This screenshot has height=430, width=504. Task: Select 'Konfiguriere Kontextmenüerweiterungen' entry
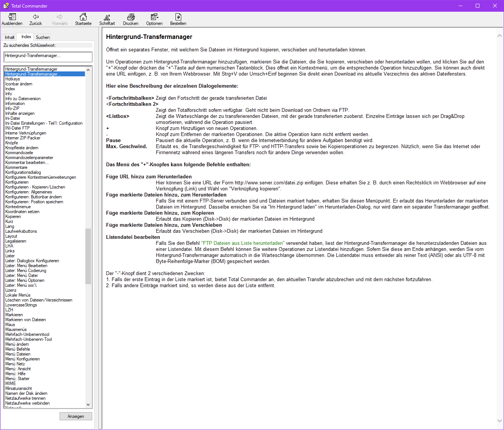(41, 177)
